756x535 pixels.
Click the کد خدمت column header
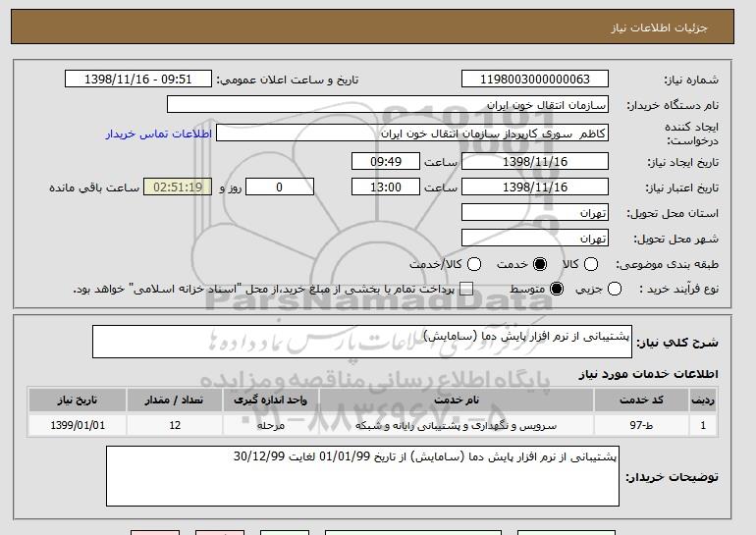[x=641, y=401]
